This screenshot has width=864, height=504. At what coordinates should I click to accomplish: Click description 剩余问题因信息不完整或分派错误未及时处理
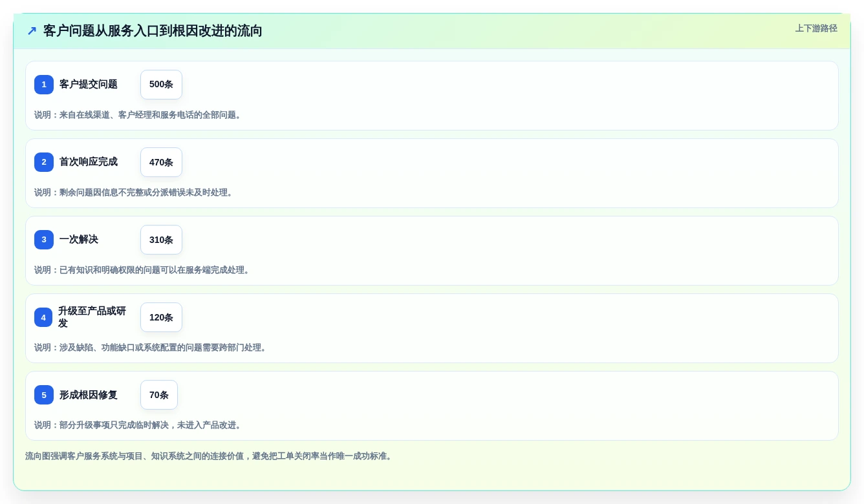tap(135, 193)
